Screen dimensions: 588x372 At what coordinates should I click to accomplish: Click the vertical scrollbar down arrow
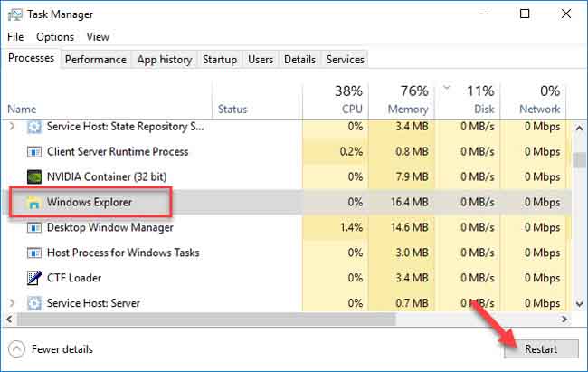(x=579, y=304)
